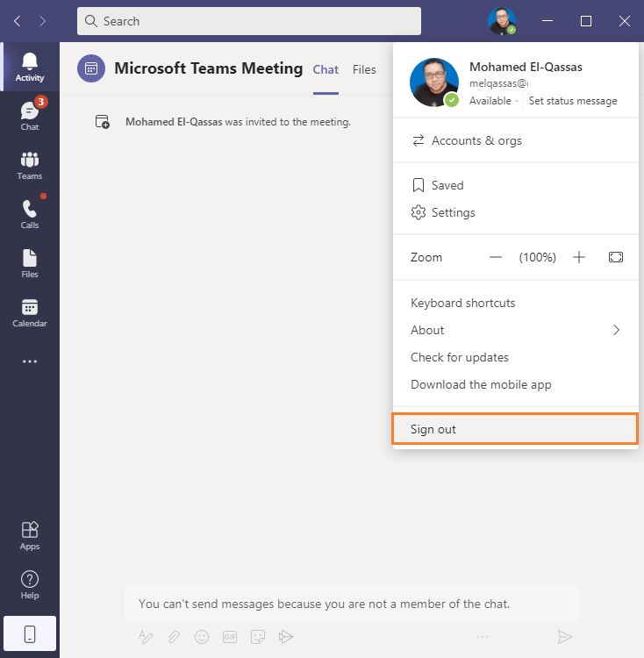Open Chat with 3 unread messages

[x=29, y=116]
